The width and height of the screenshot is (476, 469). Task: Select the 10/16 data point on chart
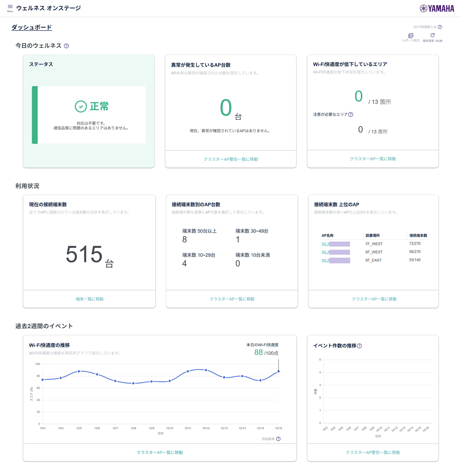point(279,371)
